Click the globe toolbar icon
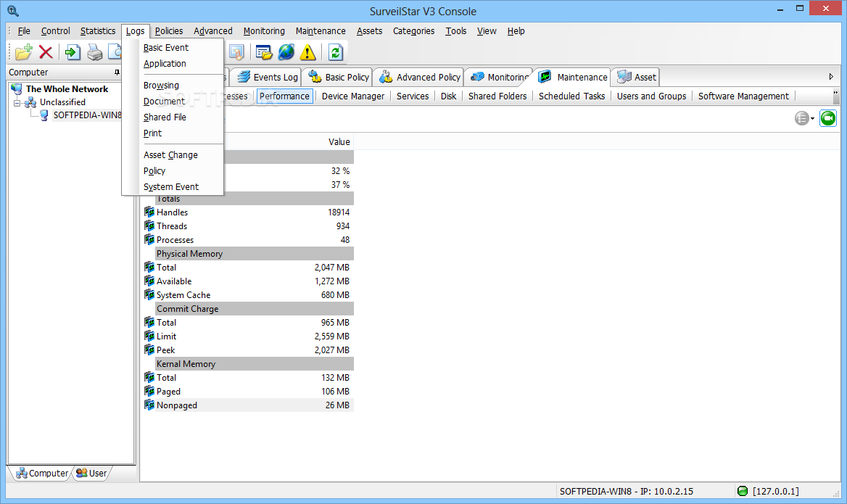847x504 pixels. tap(286, 52)
